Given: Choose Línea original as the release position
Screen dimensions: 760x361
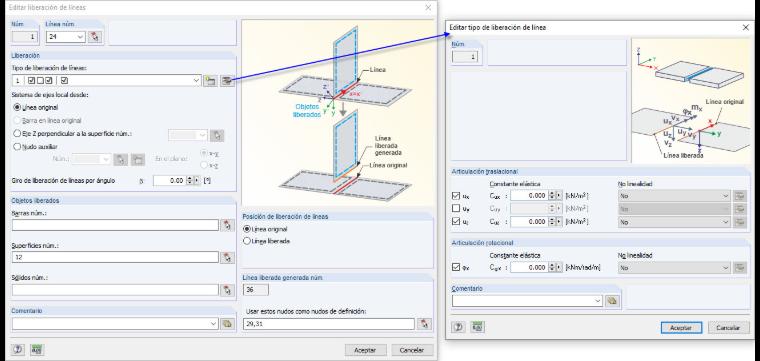Looking at the screenshot, I should (x=247, y=229).
